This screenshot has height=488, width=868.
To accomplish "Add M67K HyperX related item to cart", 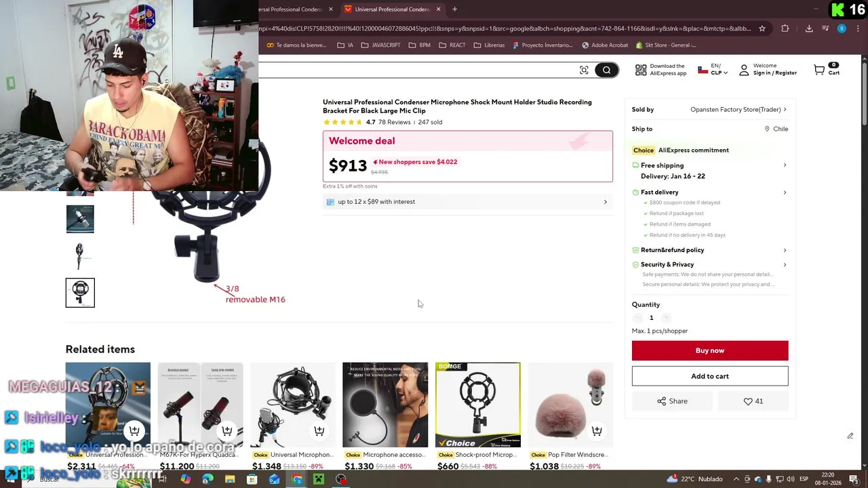I will pyautogui.click(x=227, y=430).
